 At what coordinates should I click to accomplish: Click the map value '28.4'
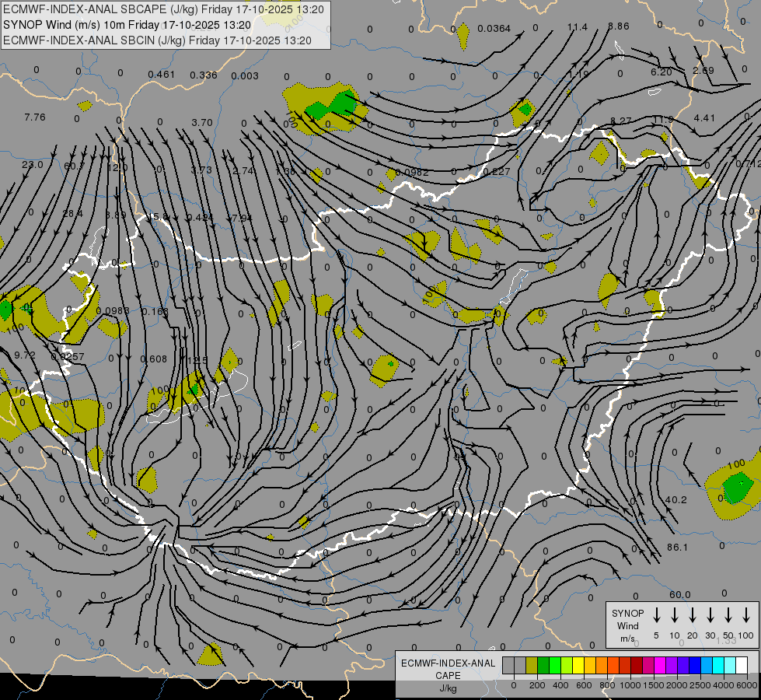72,213
